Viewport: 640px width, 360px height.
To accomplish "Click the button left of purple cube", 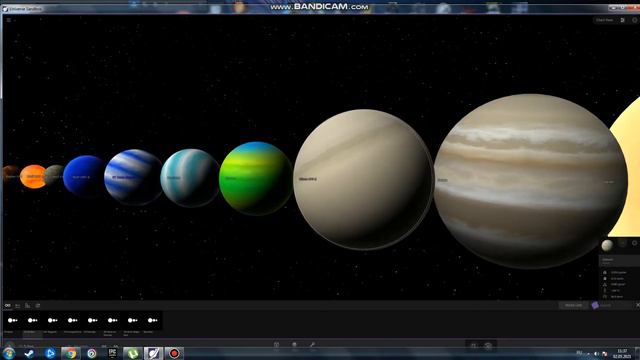I will pyautogui.click(x=573, y=305).
